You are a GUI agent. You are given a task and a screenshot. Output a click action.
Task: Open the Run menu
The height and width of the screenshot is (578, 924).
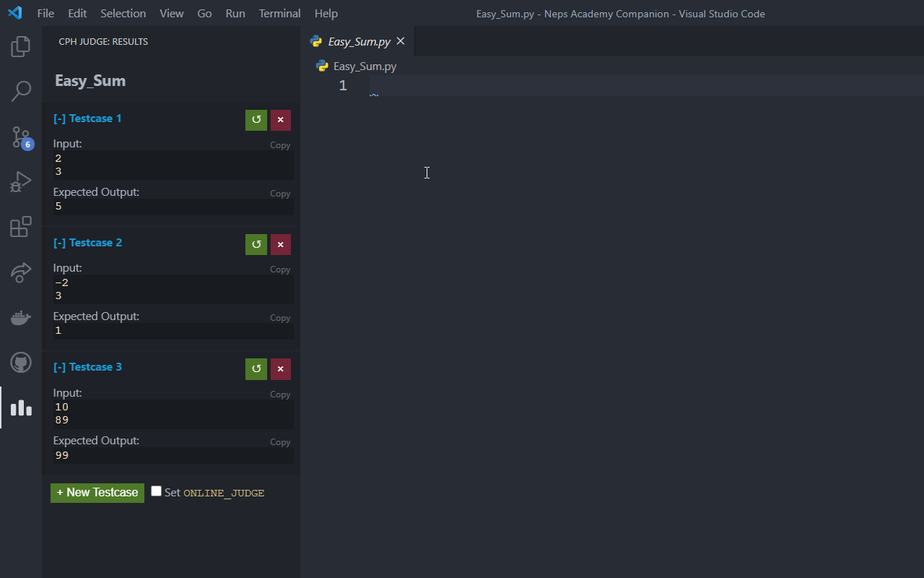point(235,13)
